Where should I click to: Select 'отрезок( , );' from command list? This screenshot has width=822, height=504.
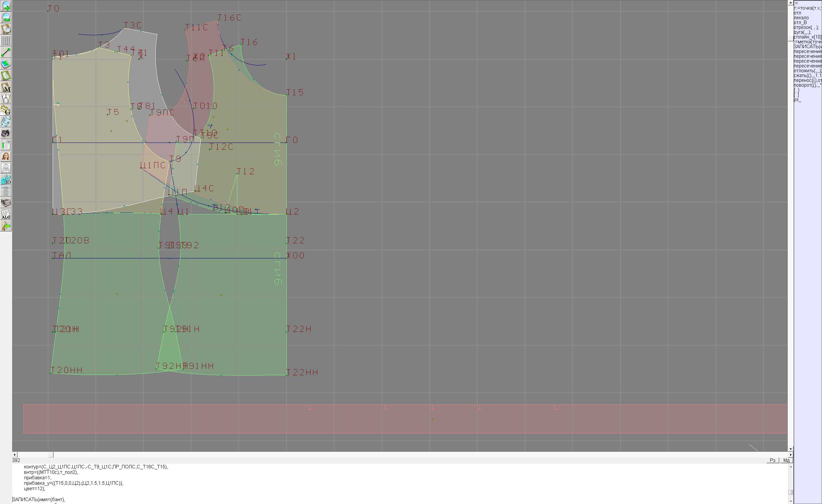click(x=806, y=27)
